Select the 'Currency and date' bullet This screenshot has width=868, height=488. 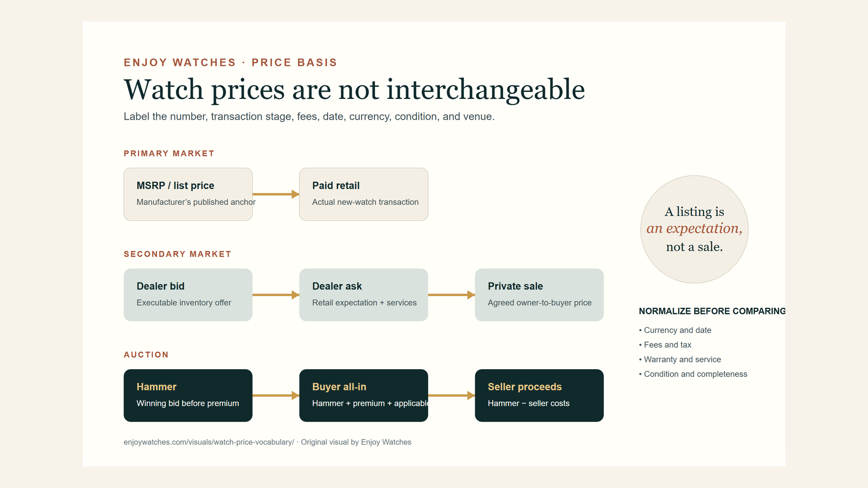click(x=675, y=330)
